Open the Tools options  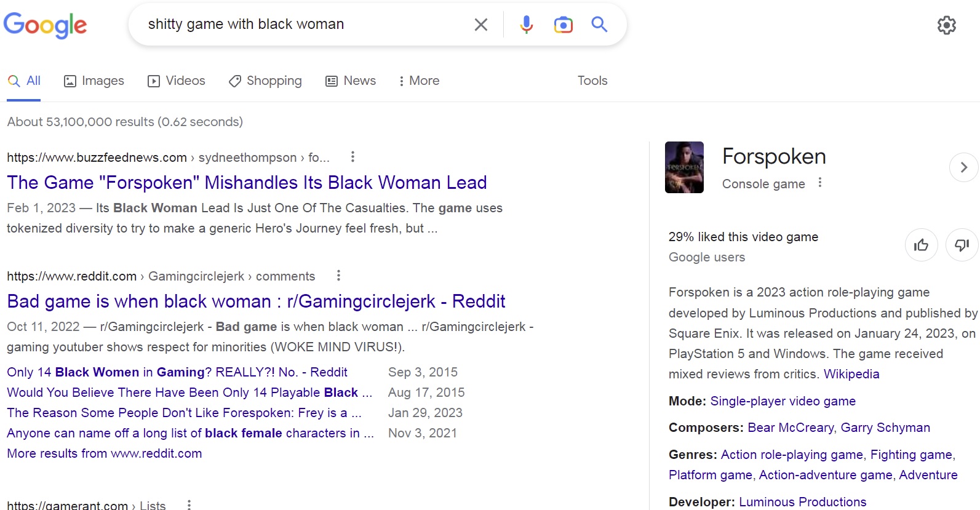click(592, 81)
